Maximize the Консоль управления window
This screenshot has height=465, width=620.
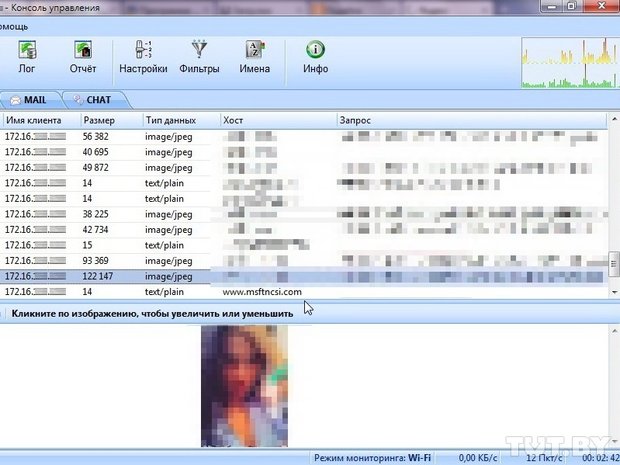point(572,6)
